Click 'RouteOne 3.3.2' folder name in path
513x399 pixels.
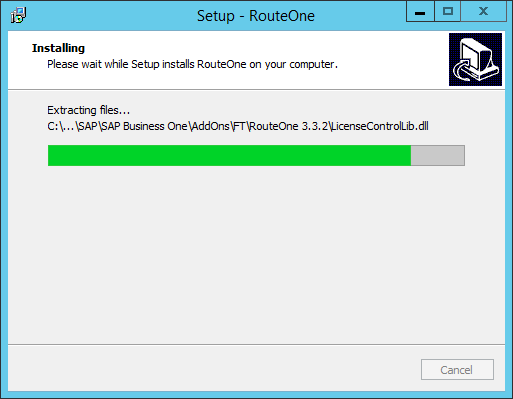[x=289, y=126]
